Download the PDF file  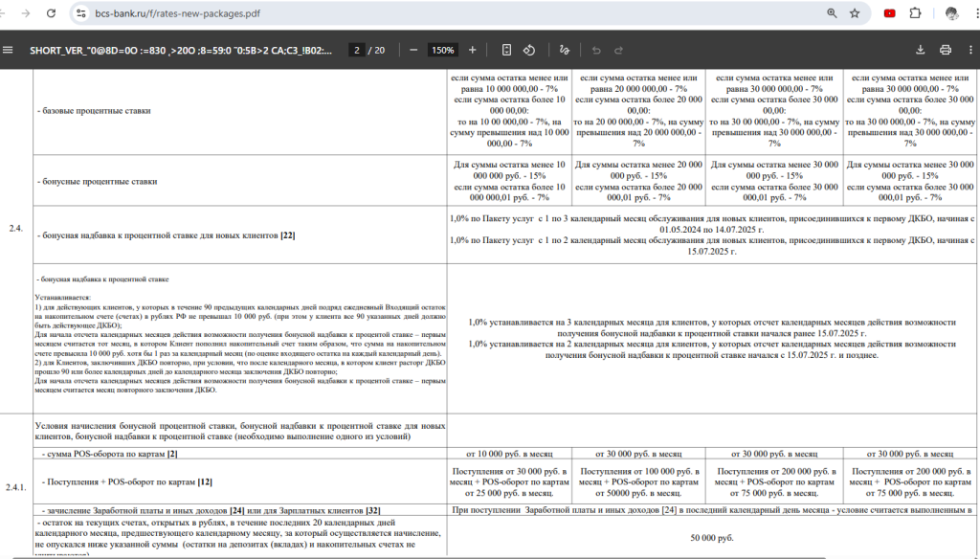(x=920, y=50)
